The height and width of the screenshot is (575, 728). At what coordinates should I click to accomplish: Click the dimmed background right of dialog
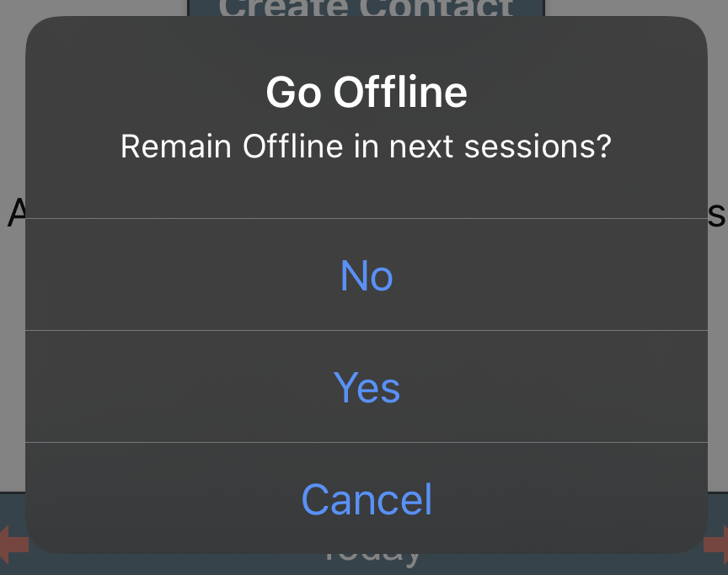(718, 325)
